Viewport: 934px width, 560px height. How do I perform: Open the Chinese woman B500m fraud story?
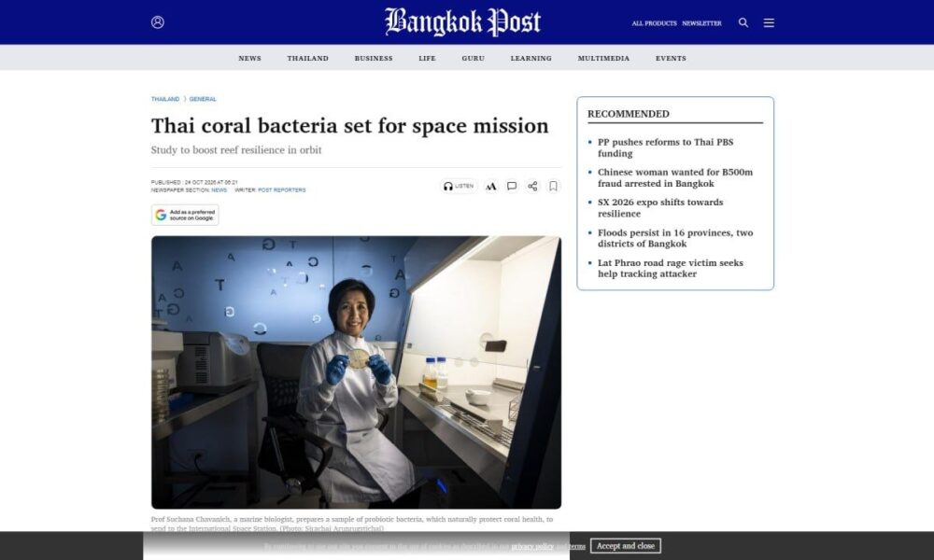pos(675,178)
